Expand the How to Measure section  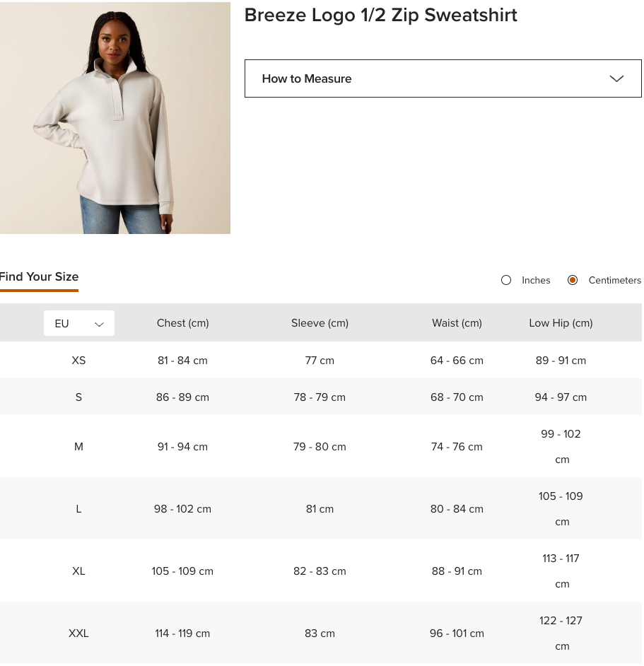pyautogui.click(x=443, y=78)
